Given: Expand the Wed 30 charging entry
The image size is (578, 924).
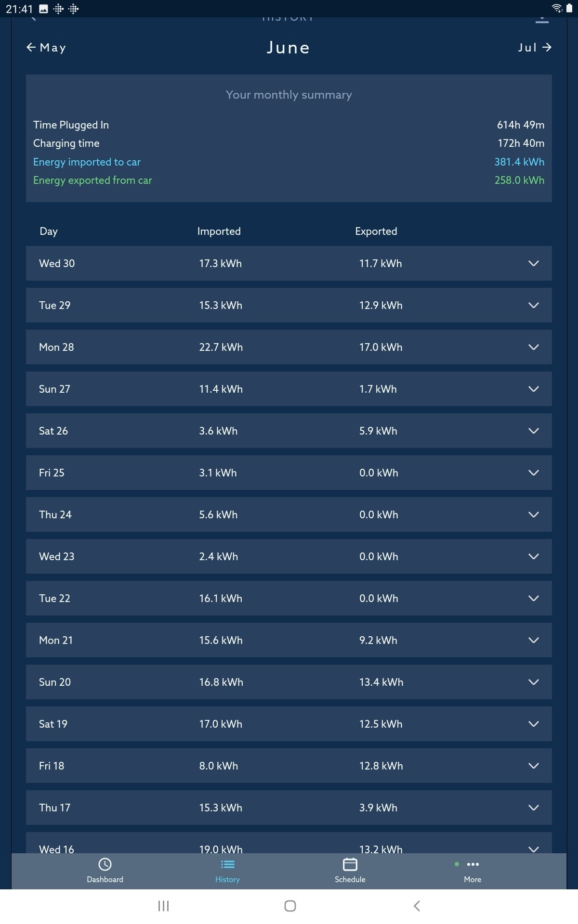Looking at the screenshot, I should click(x=533, y=263).
